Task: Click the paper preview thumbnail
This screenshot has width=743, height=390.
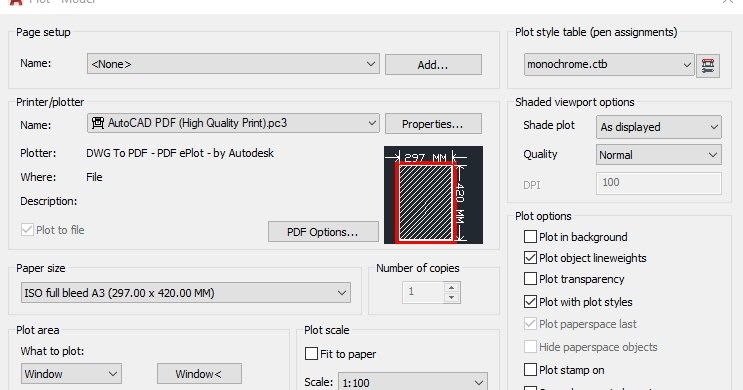Action: tap(433, 195)
